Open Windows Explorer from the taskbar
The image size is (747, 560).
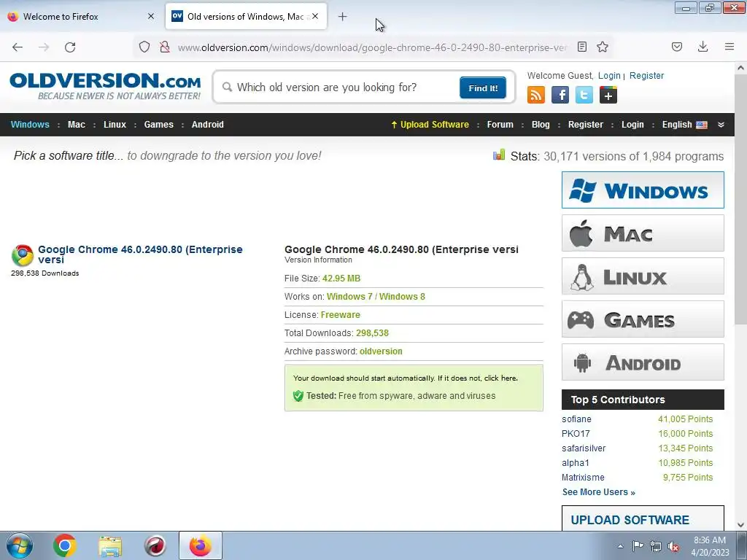[x=110, y=546]
